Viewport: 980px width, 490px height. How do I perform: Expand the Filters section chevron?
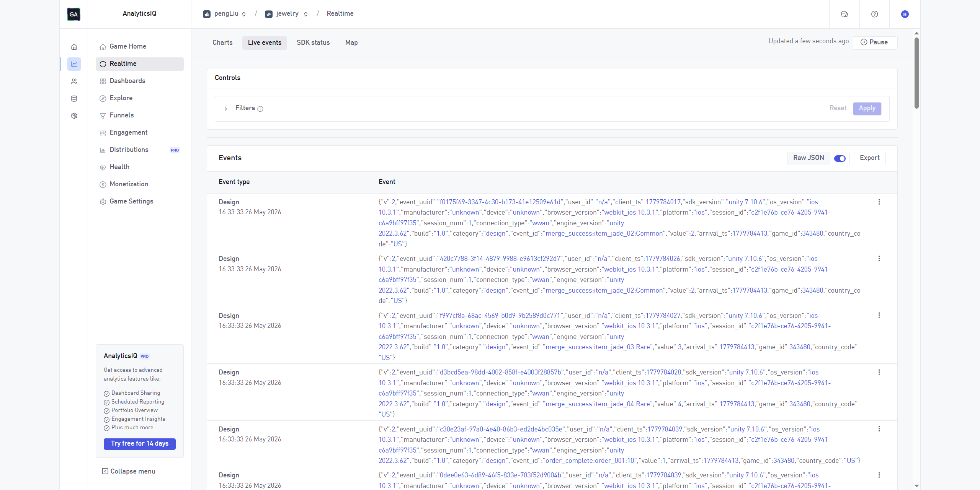tap(226, 109)
